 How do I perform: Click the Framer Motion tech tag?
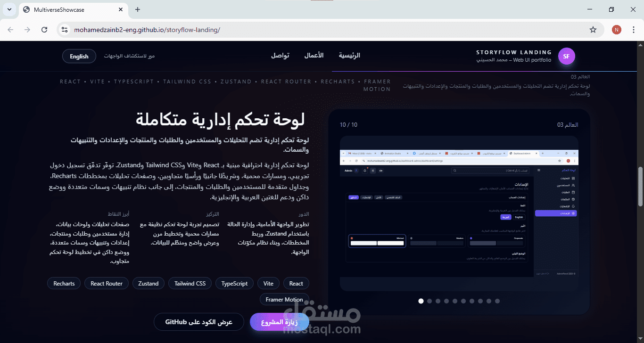(x=284, y=300)
